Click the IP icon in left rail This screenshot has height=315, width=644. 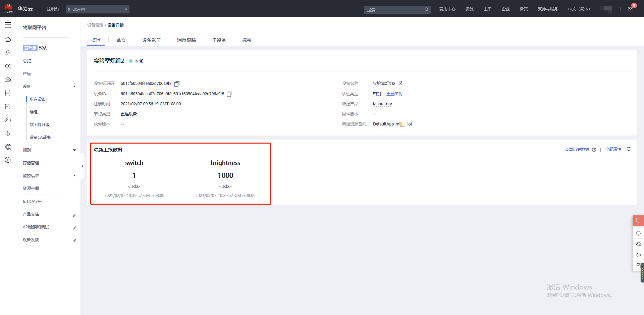(x=8, y=160)
